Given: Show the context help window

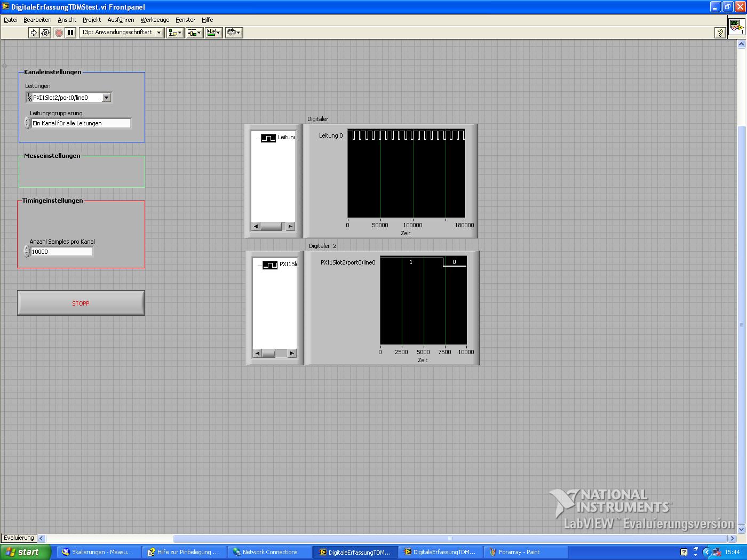Looking at the screenshot, I should coord(720,33).
